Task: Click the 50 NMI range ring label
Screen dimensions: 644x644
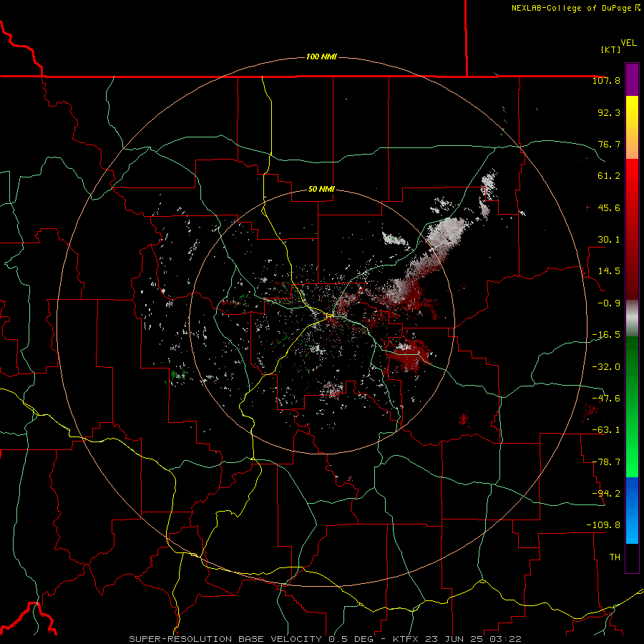Action: pos(321,189)
